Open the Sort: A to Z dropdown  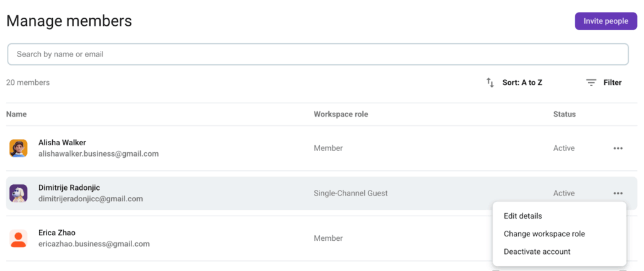(x=522, y=82)
